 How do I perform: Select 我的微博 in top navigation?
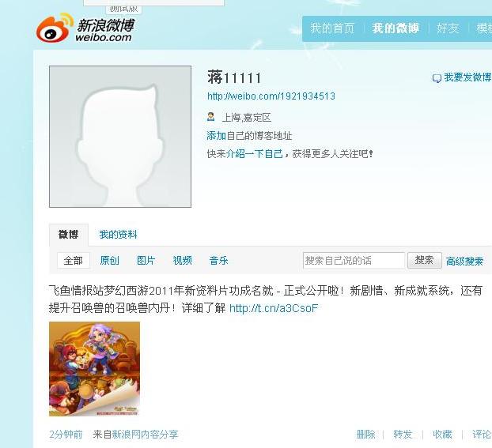395,28
